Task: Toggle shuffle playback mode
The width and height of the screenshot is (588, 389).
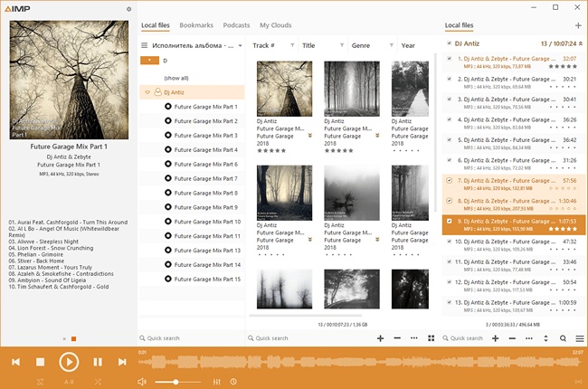Action: point(97,382)
